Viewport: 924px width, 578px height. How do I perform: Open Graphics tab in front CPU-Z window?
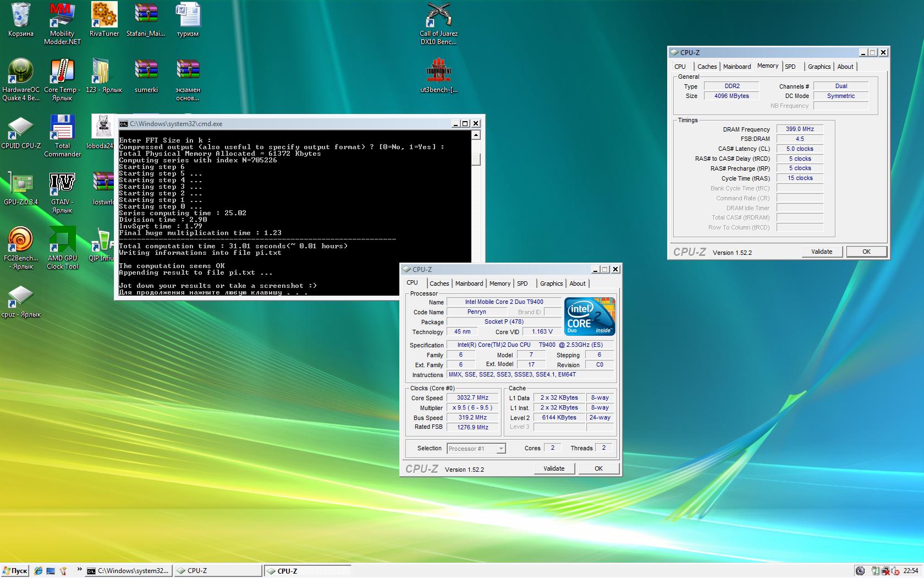tap(551, 283)
